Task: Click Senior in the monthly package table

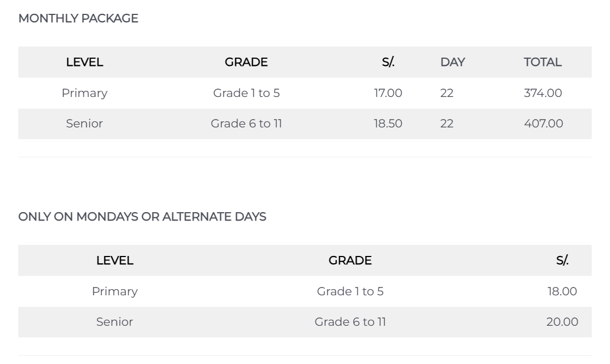Action: click(x=84, y=124)
